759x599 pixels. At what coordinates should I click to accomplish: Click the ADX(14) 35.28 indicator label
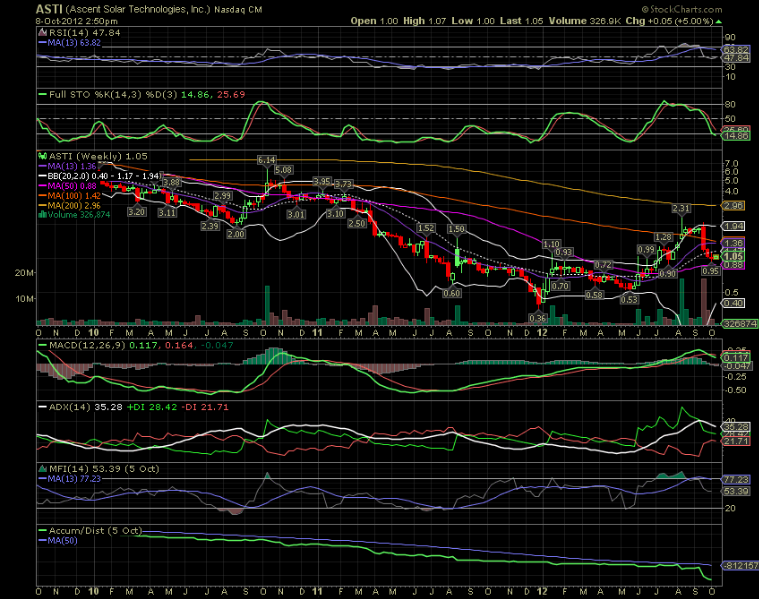click(x=86, y=407)
